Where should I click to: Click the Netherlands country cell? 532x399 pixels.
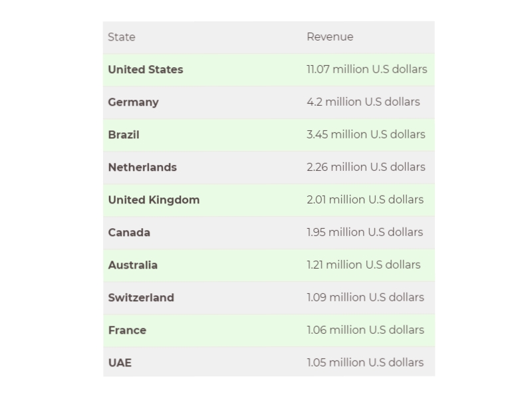coord(142,168)
